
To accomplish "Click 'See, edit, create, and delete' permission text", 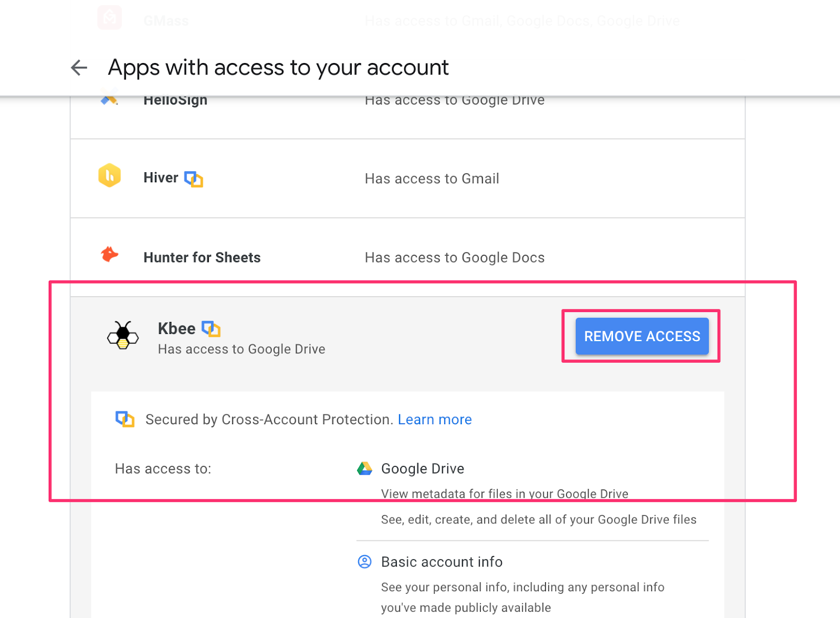I will [539, 520].
